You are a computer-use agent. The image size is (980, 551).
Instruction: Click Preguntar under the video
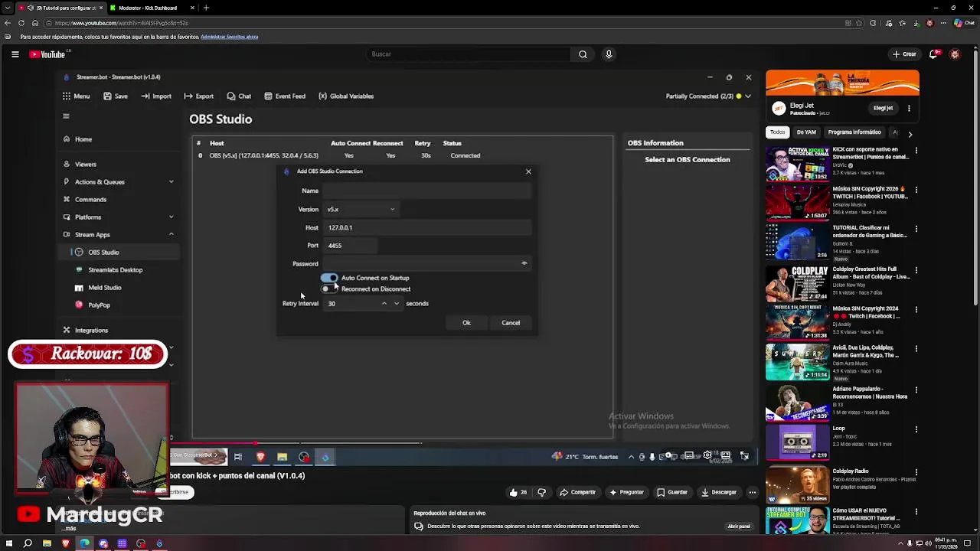(626, 493)
